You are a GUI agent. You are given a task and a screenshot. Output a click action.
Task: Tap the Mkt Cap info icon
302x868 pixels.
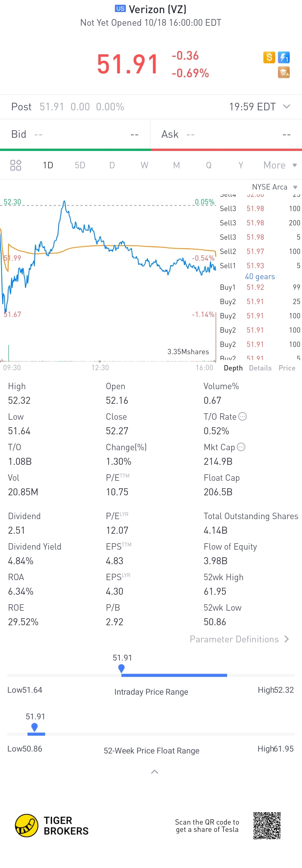tap(241, 447)
